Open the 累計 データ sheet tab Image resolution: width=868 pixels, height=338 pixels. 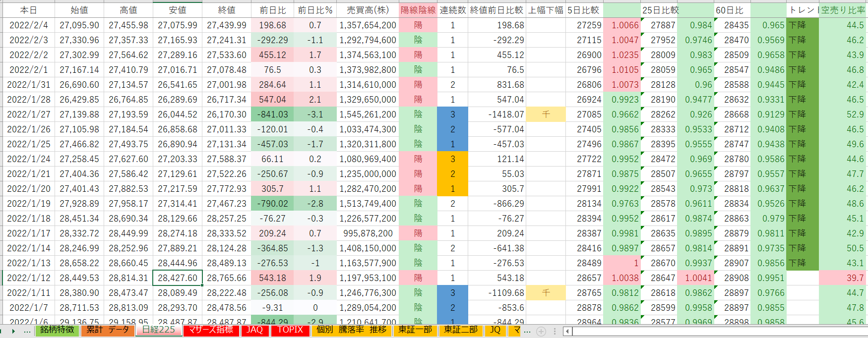(x=108, y=330)
